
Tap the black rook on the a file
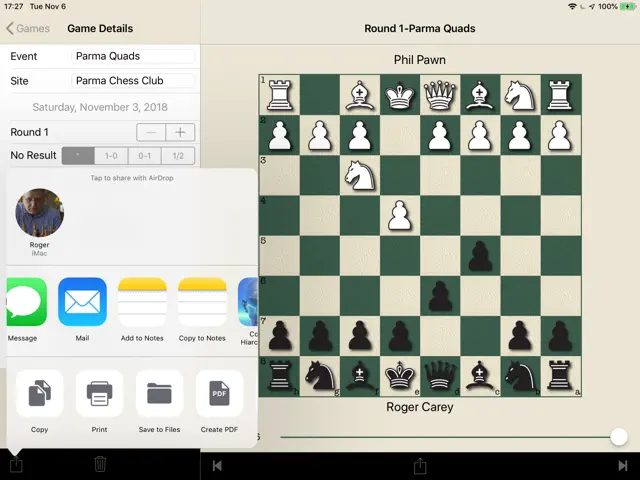(x=560, y=376)
